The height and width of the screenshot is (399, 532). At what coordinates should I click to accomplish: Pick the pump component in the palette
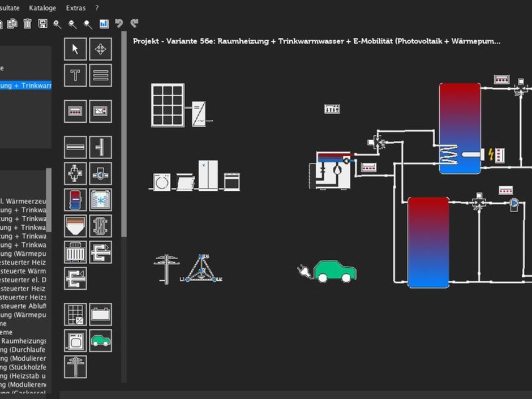(100, 174)
